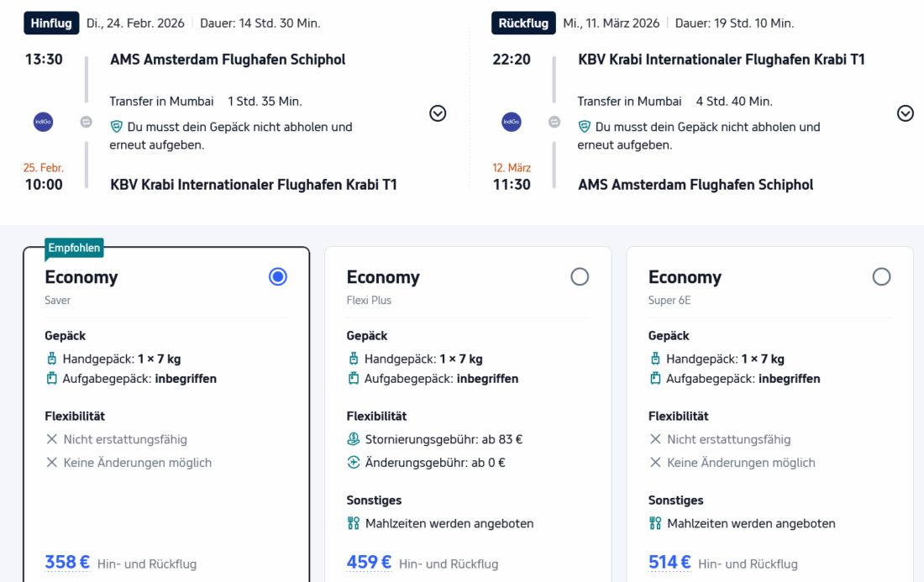Click the Hinflug label tab
This screenshot has width=924, height=582.
[x=51, y=24]
